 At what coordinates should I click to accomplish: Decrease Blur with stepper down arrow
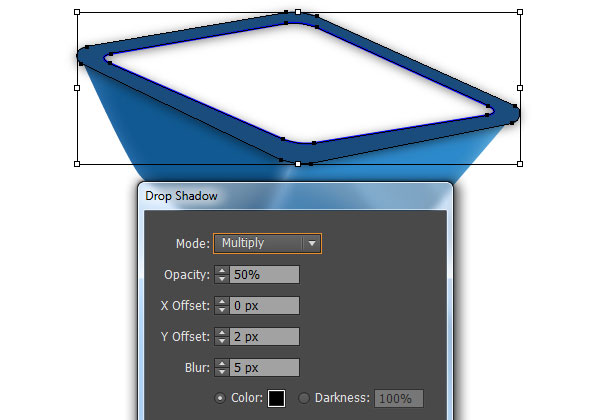point(222,372)
